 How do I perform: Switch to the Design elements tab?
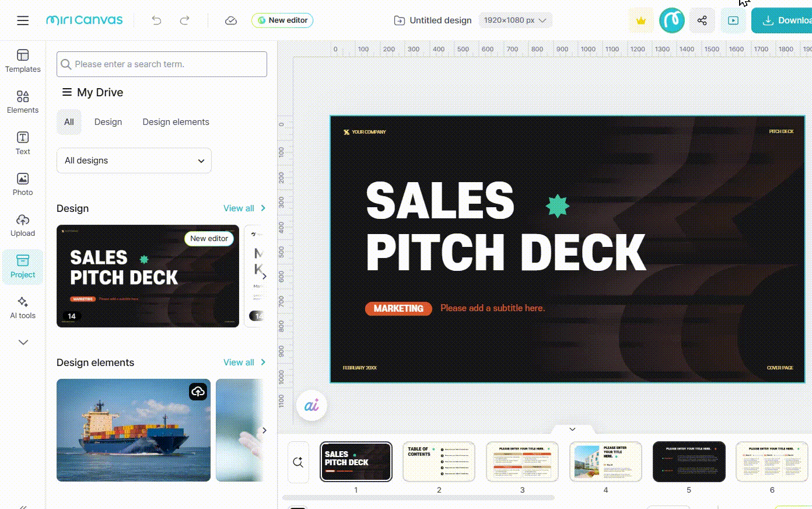pyautogui.click(x=176, y=122)
